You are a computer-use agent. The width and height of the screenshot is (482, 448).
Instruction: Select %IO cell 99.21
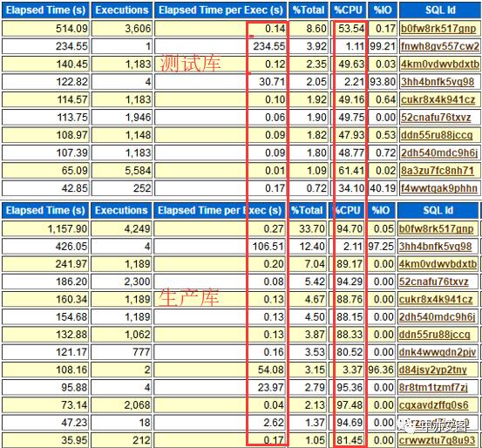(x=383, y=46)
